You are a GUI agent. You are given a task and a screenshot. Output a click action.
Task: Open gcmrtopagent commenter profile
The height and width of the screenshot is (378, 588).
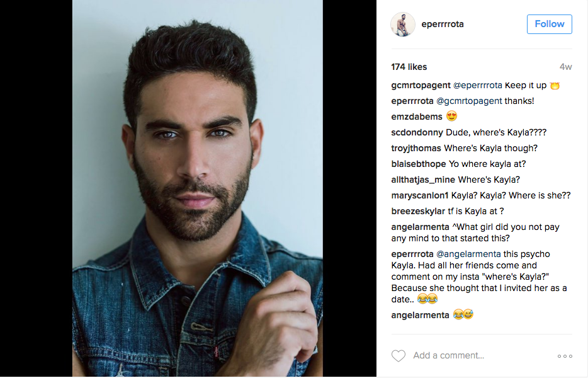coord(421,85)
